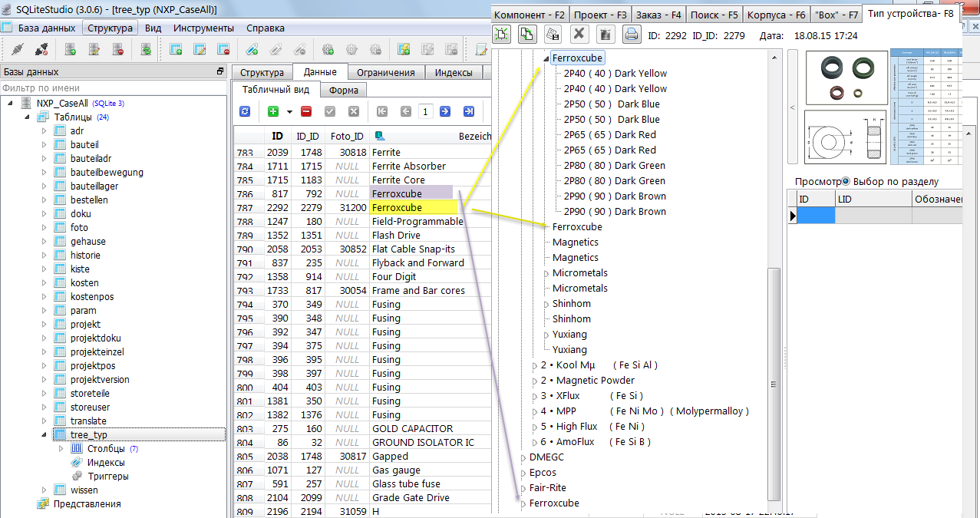Image resolution: width=980 pixels, height=518 pixels.
Task: Open the Поиск - F5 tab
Action: [714, 15]
